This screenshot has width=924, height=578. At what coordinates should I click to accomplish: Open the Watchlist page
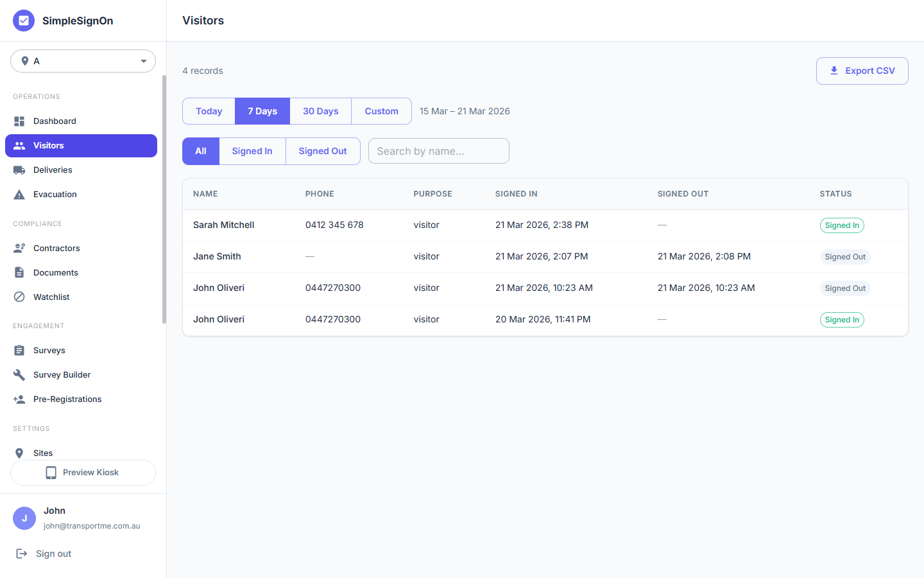pos(81,297)
